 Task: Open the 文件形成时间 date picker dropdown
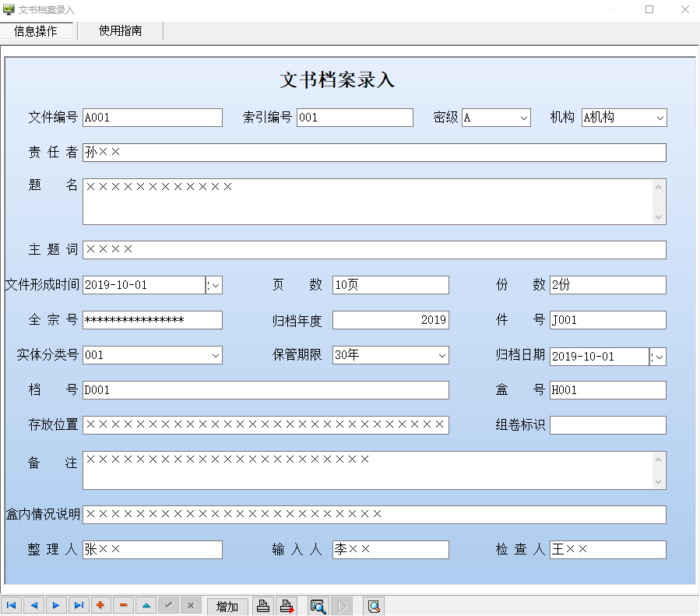pos(214,285)
